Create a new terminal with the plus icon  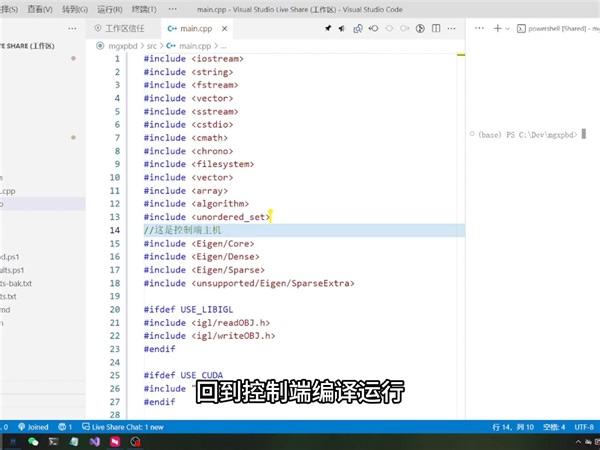[x=497, y=28]
